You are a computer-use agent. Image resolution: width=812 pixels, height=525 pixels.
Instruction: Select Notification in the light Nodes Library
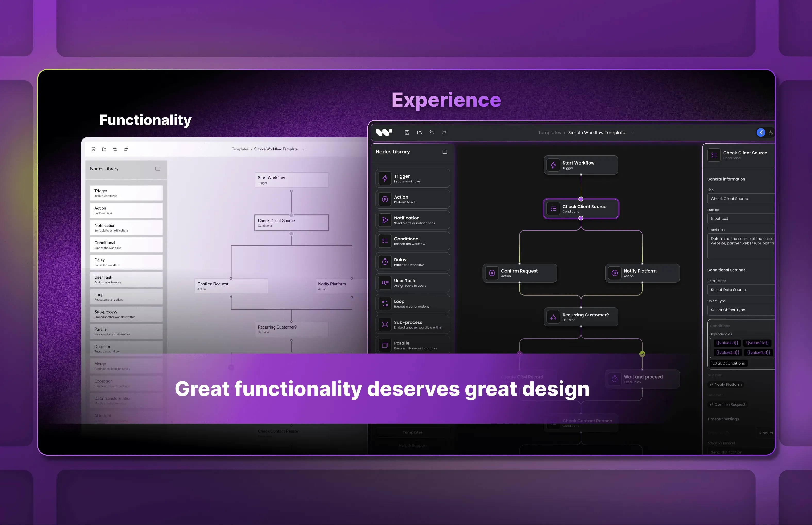tap(126, 228)
